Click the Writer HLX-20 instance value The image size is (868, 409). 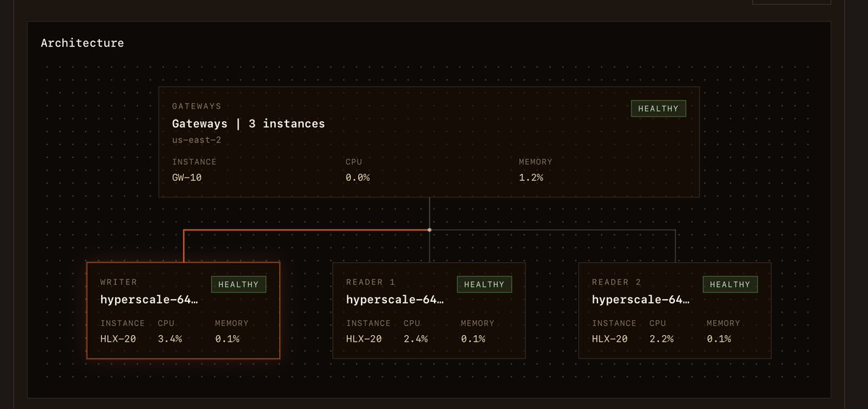(118, 339)
